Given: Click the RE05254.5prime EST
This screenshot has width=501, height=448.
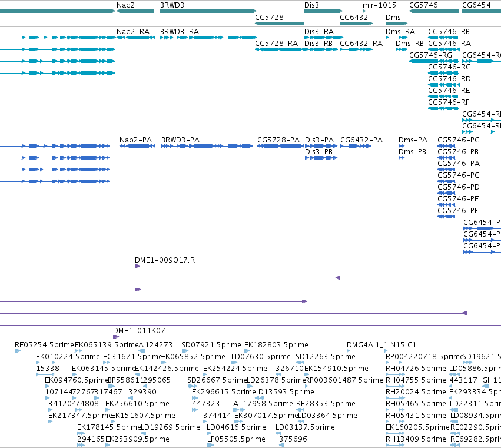Looking at the screenshot, I should pyautogui.click(x=18, y=351).
